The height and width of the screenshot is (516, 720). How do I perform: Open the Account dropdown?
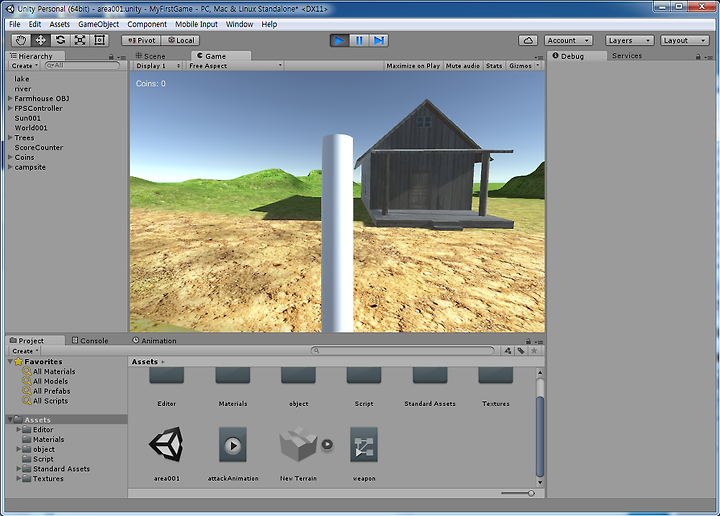click(568, 40)
